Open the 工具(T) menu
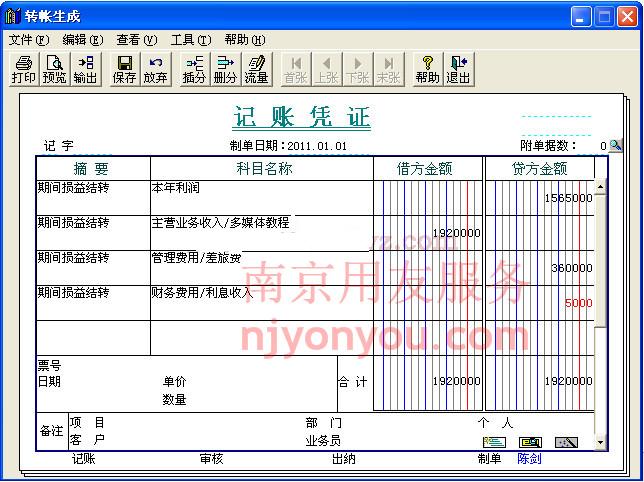The height and width of the screenshot is (482, 644). tap(190, 40)
